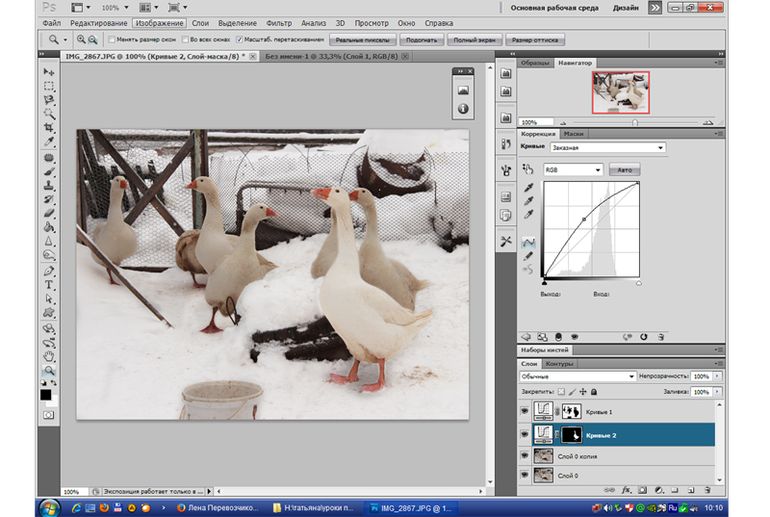Hide the Кривые 1 layer
770x517 pixels.
click(525, 411)
